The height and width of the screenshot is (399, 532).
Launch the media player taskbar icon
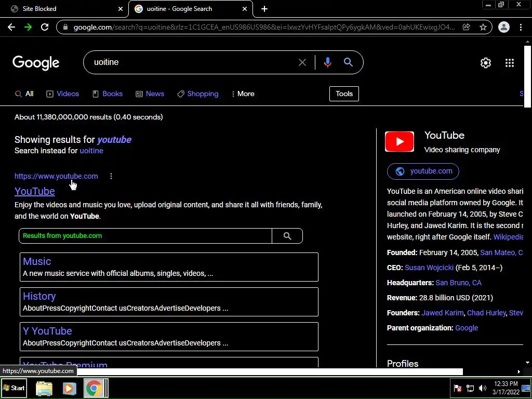click(69, 388)
